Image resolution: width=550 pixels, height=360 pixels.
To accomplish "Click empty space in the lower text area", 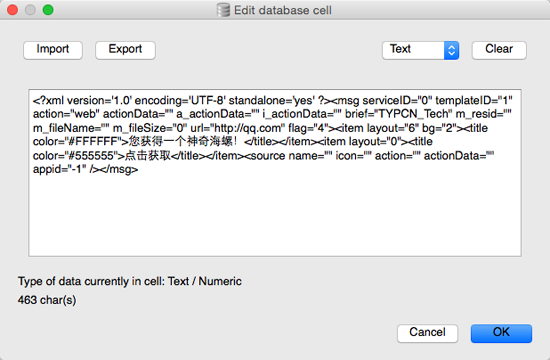I will [x=275, y=218].
